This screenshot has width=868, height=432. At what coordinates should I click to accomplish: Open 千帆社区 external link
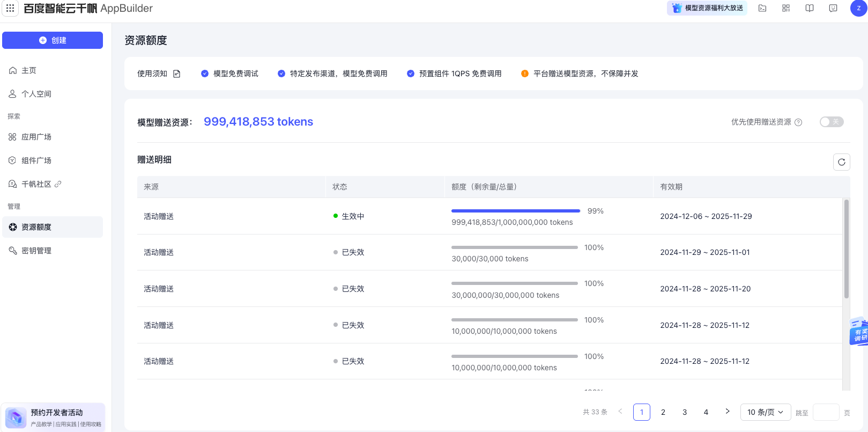(x=53, y=184)
